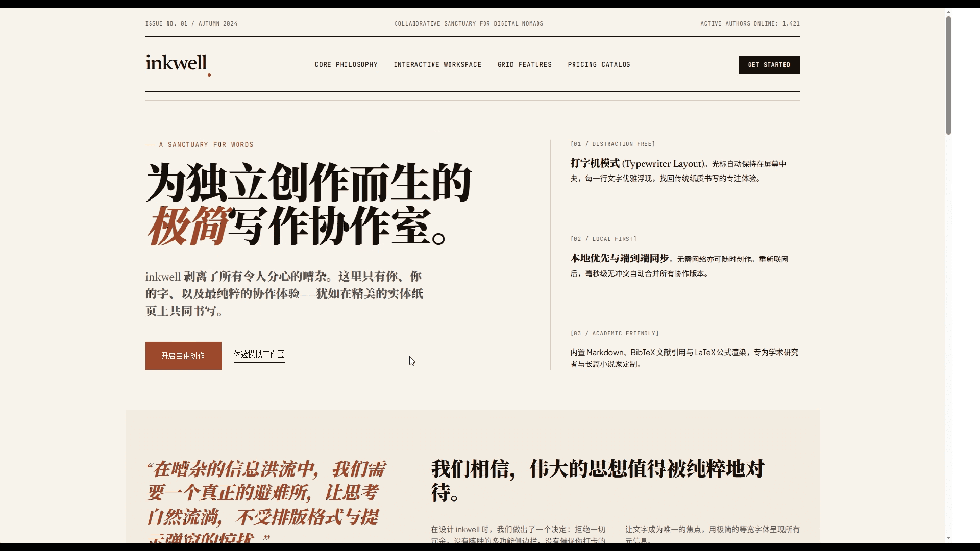Click 'COLLABORATIVE SANCTUARY FOR DIGITAL NOMADS' text

pyautogui.click(x=469, y=23)
